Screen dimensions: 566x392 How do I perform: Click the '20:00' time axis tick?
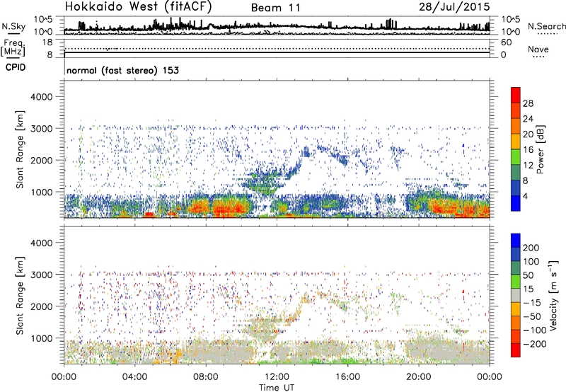[418, 377]
